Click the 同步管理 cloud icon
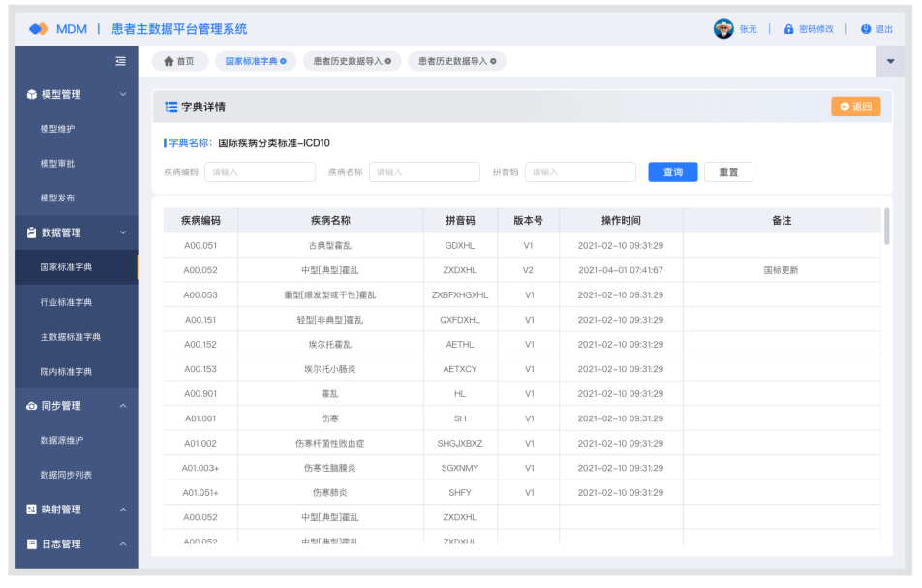 click(32, 406)
